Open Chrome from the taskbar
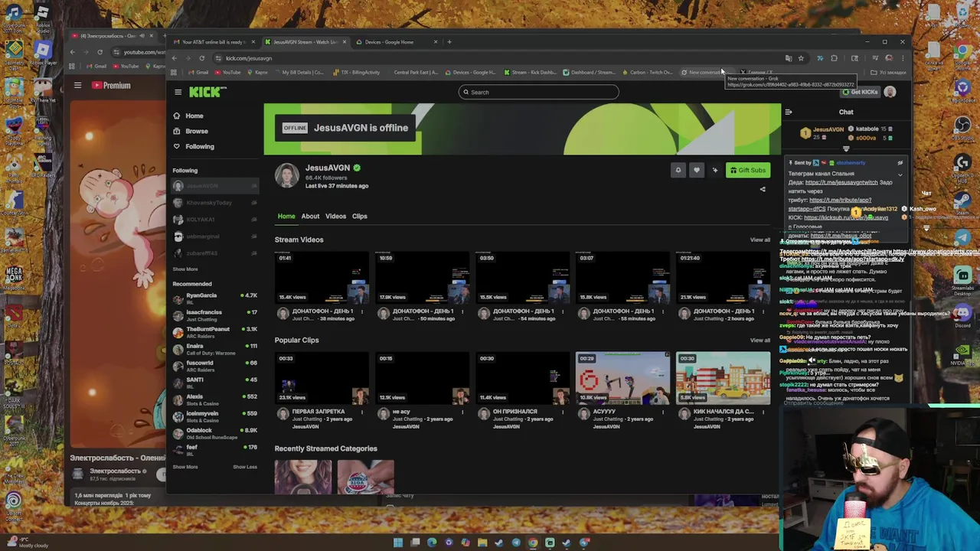This screenshot has height=551, width=980. (533, 543)
